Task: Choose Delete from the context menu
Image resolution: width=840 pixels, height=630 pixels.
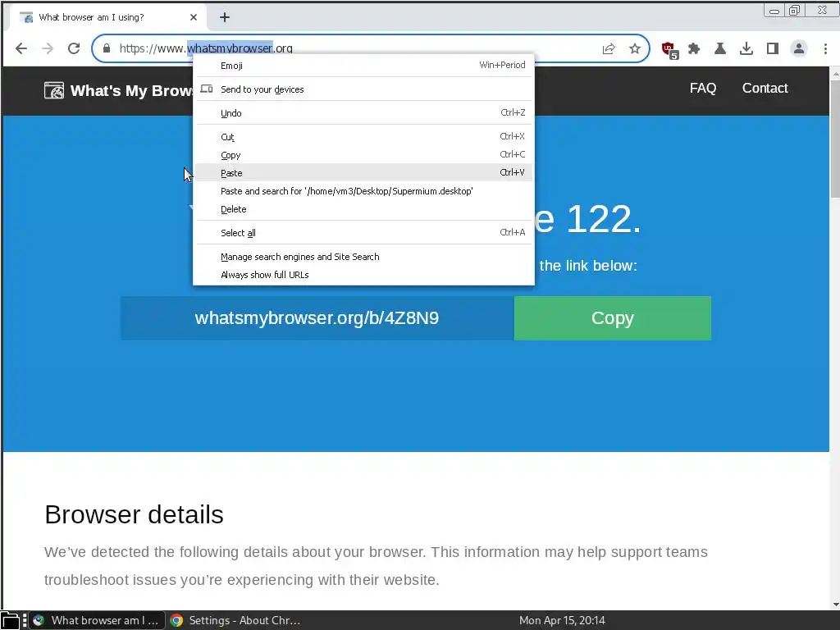Action: click(363, 209)
